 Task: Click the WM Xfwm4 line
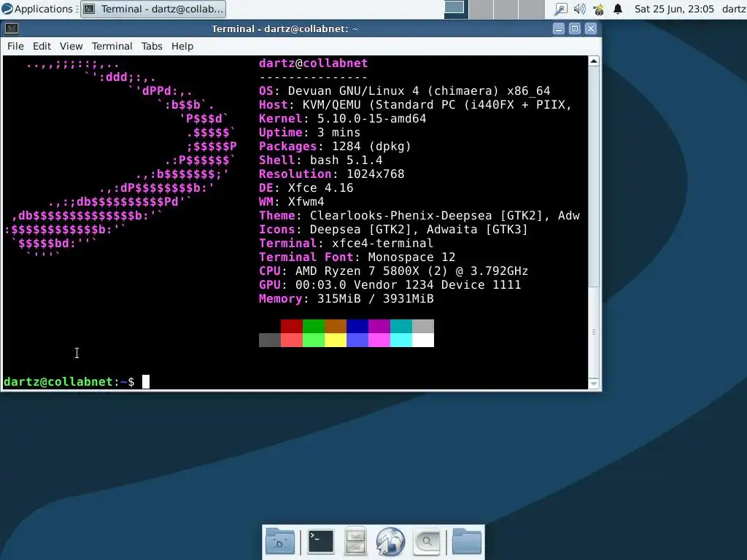[292, 201]
